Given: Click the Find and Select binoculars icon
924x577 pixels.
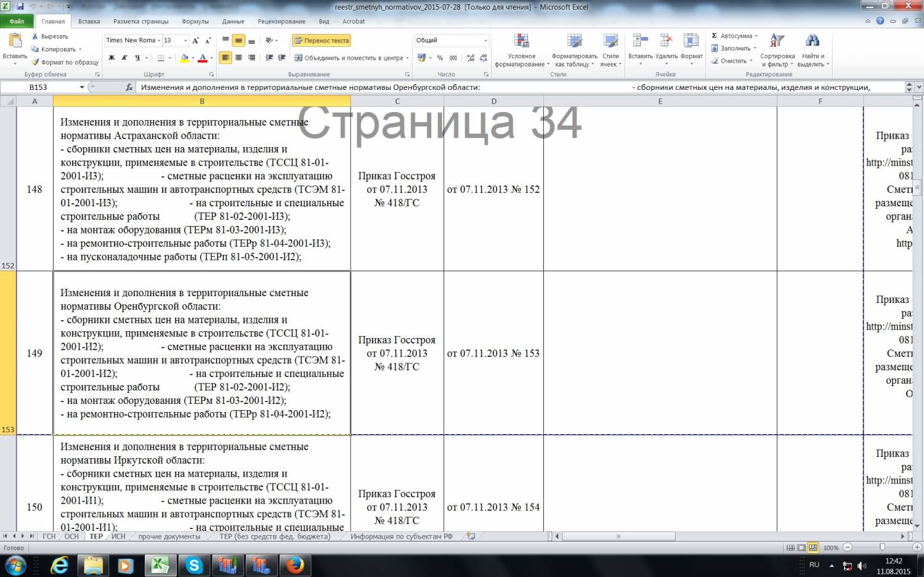Looking at the screenshot, I should point(812,41).
